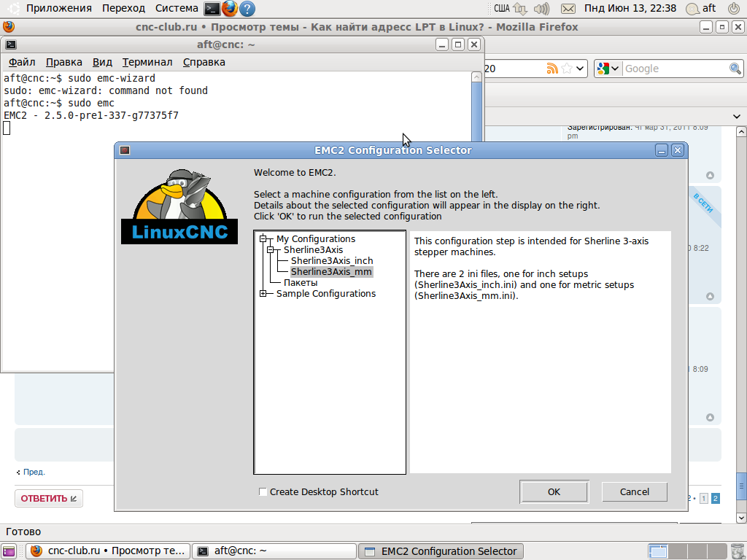Bookmark page with the star icon

[x=567, y=69]
